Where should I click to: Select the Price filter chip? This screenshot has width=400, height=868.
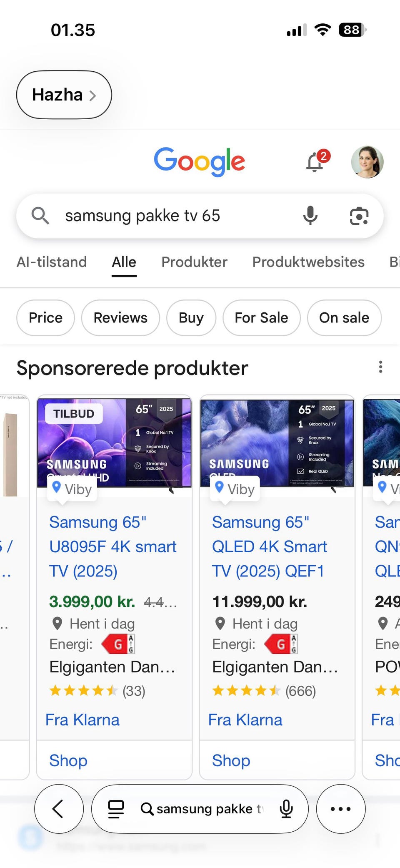pyautogui.click(x=45, y=318)
